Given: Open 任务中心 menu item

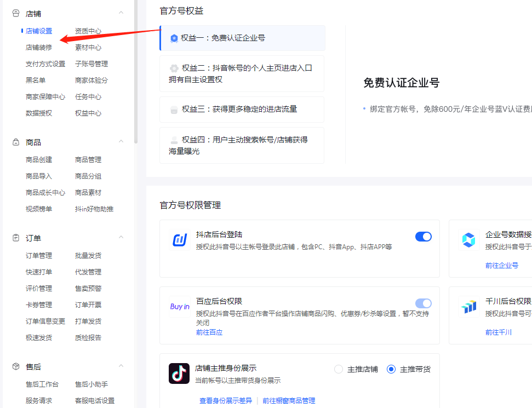Looking at the screenshot, I should point(88,96).
